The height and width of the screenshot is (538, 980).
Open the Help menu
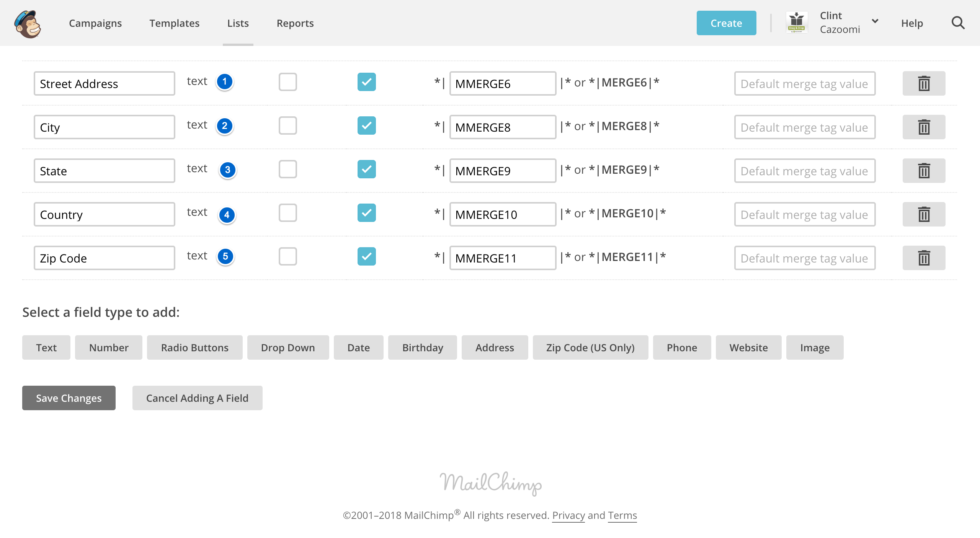912,23
